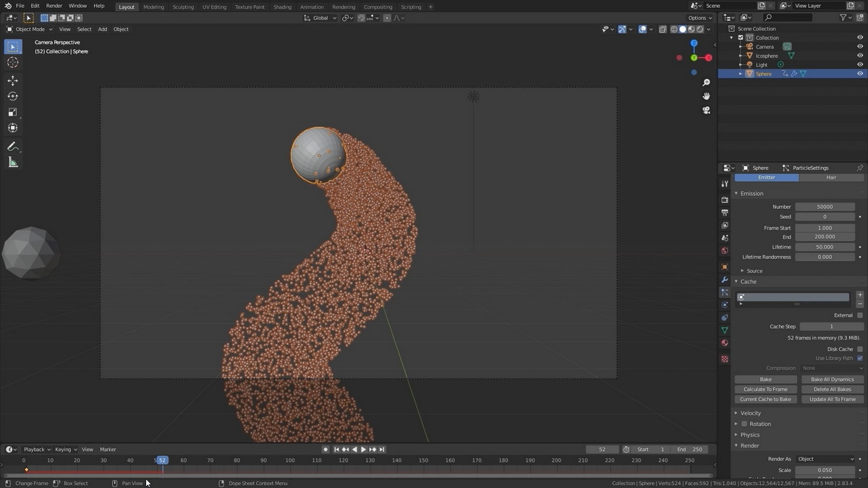The image size is (868, 488).
Task: Switch to solid viewport shading
Action: pos(682,29)
